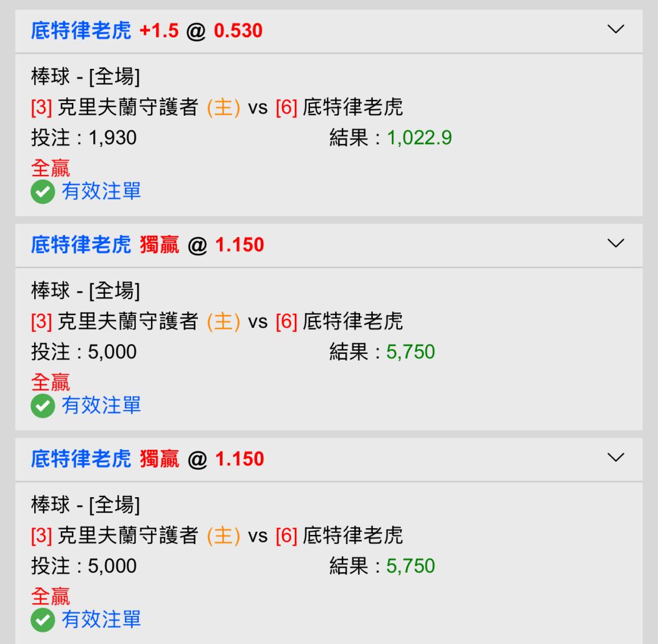Click 投注 : 1,930 stake amount

[84, 138]
